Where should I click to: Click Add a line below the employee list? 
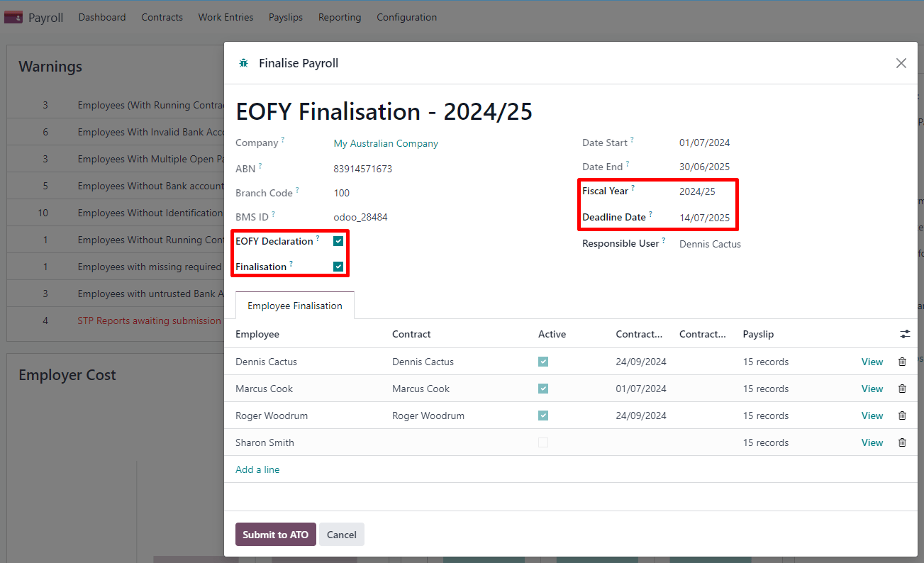(x=257, y=469)
